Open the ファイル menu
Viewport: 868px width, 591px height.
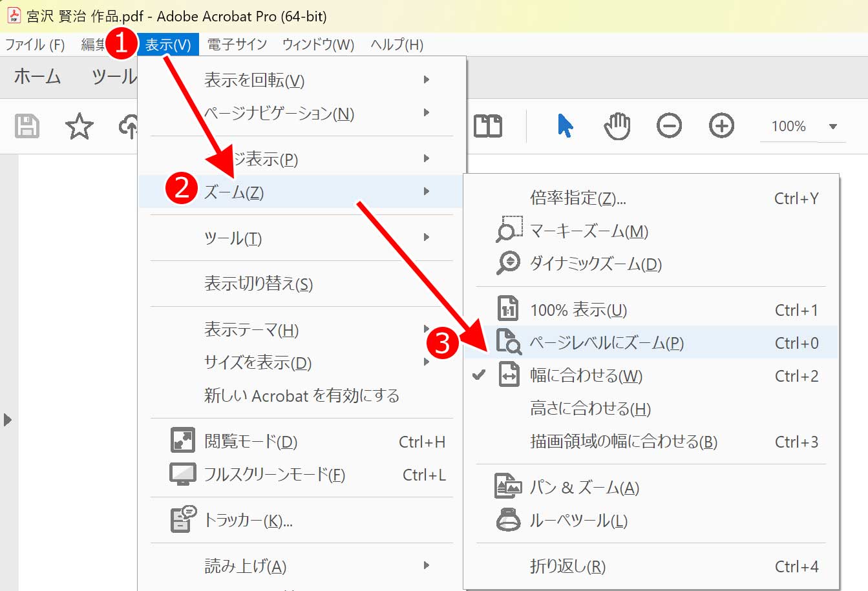pos(35,45)
